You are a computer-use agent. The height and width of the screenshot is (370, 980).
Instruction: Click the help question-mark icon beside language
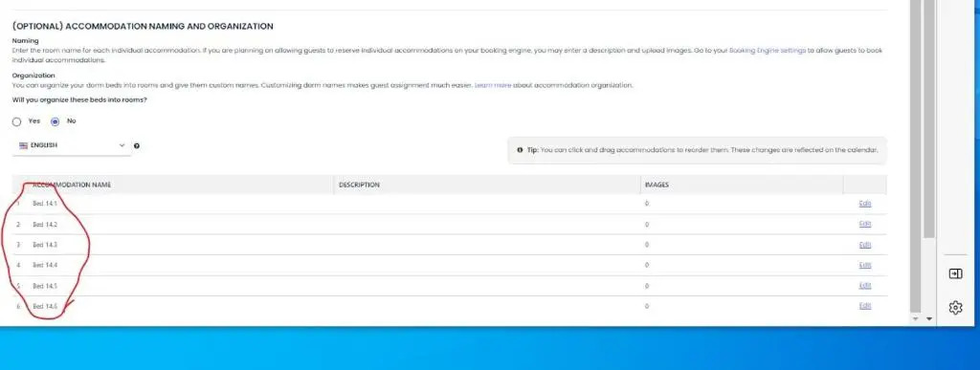click(137, 146)
